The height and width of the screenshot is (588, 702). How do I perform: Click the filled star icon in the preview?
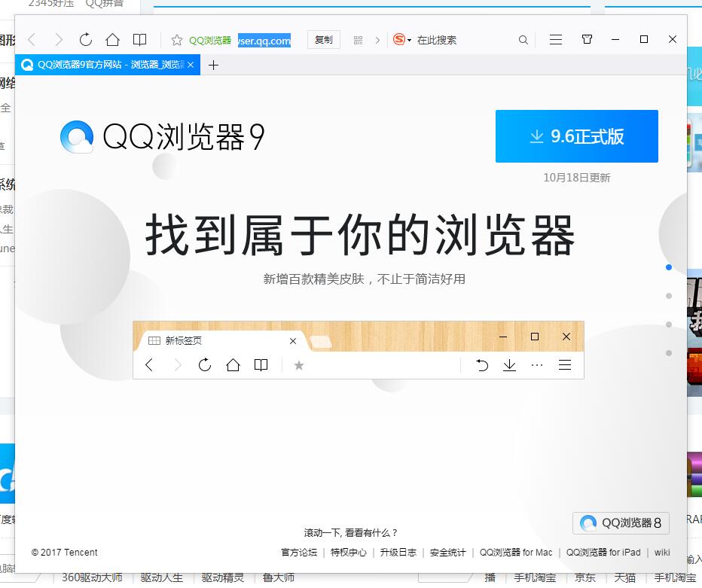click(298, 366)
